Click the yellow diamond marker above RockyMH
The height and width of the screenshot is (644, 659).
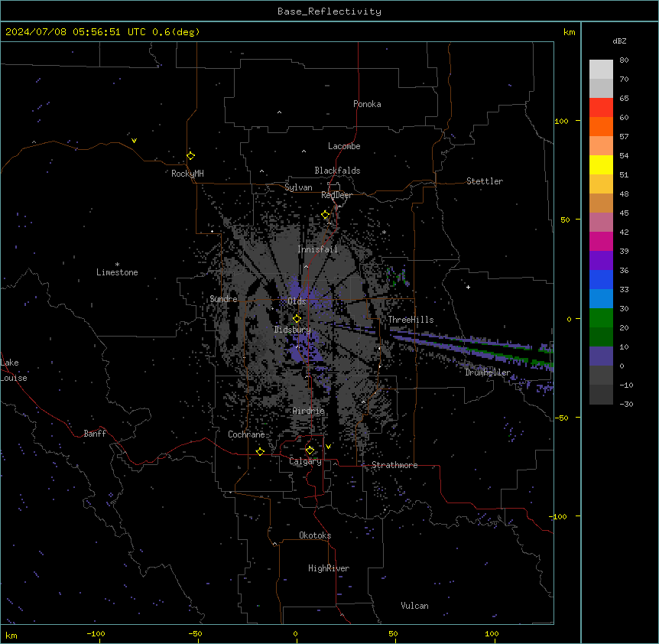(x=190, y=156)
